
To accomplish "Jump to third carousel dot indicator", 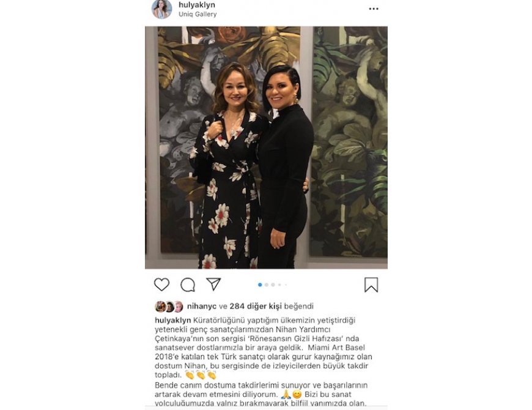I will [x=273, y=285].
